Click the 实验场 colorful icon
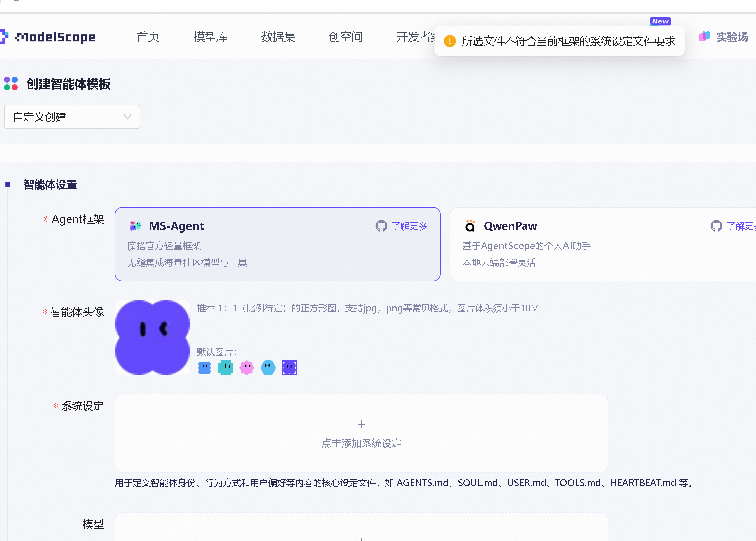The image size is (756, 541). (x=704, y=36)
